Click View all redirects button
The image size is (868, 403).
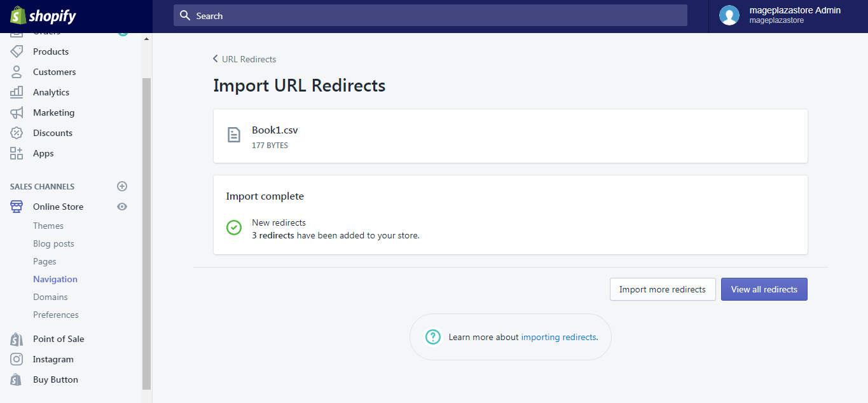[764, 289]
